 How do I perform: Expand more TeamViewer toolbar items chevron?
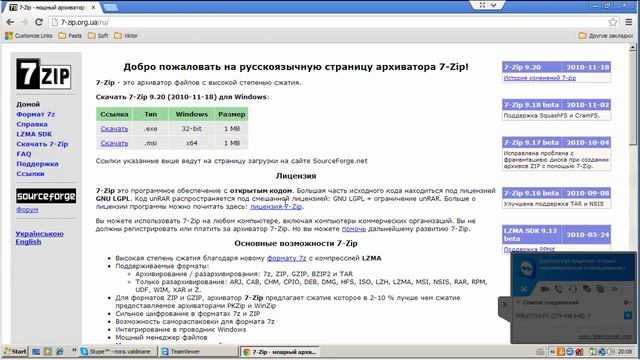615,289
